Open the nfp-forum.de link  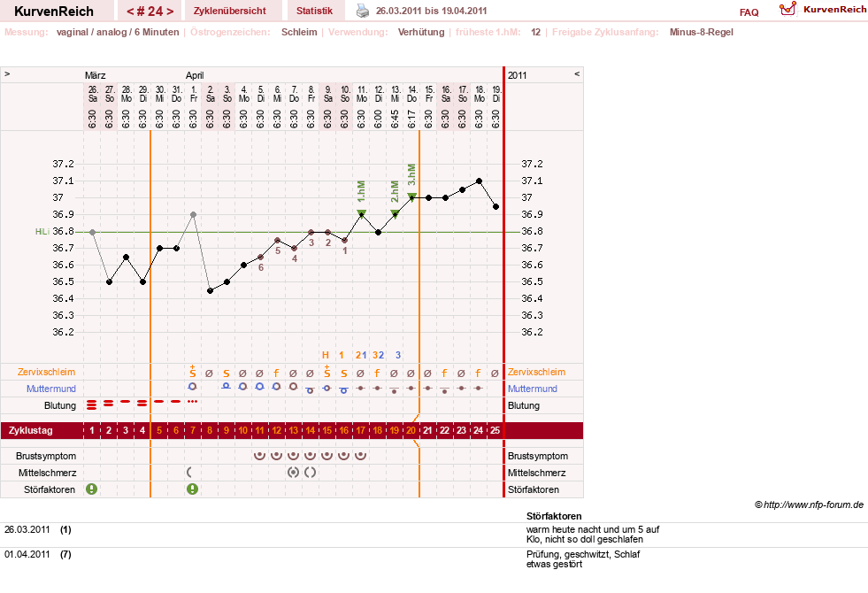click(x=809, y=504)
